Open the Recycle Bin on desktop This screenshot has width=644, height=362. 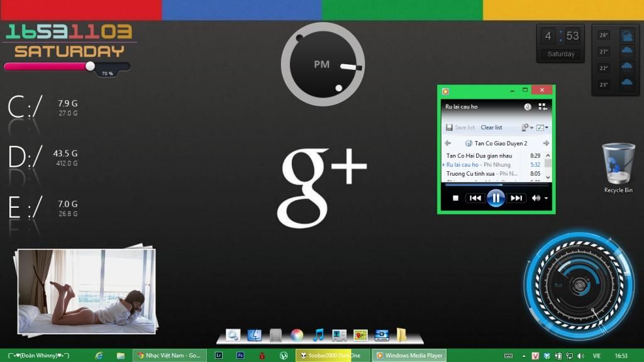pos(618,168)
